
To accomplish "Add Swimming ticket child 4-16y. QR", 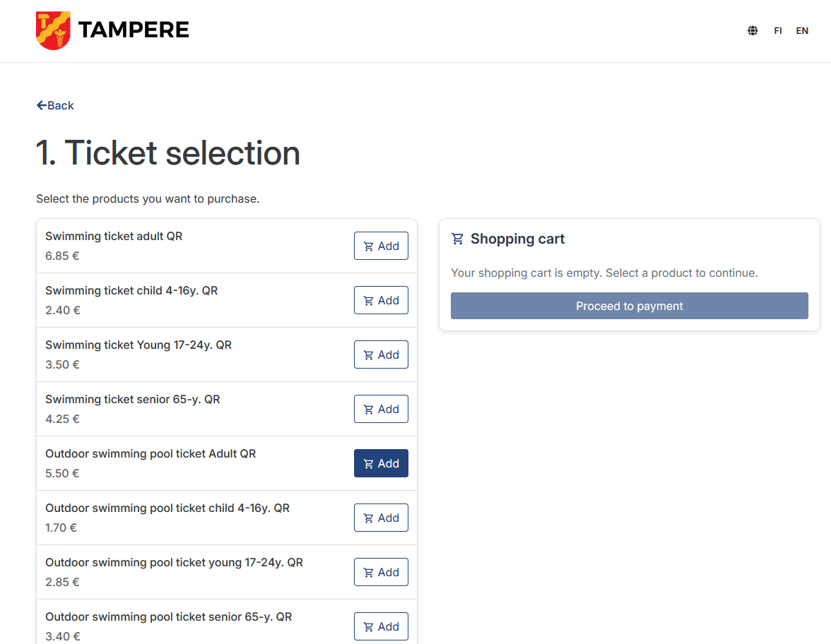I will [381, 300].
